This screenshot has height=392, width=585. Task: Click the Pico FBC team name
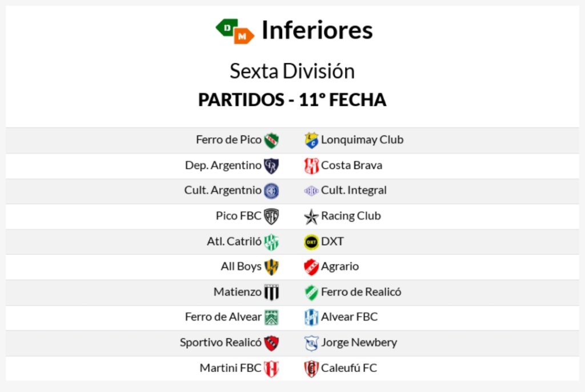(x=238, y=216)
